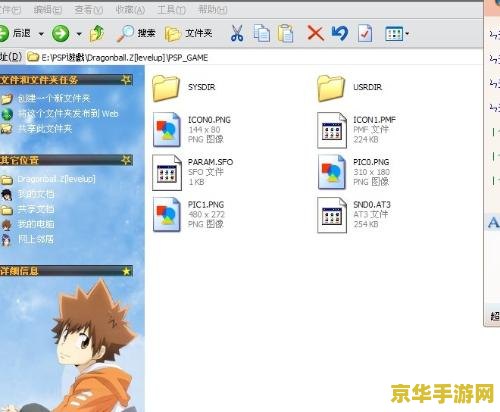Click publish this folder to Web link
This screenshot has height=412, width=500.
[x=68, y=114]
